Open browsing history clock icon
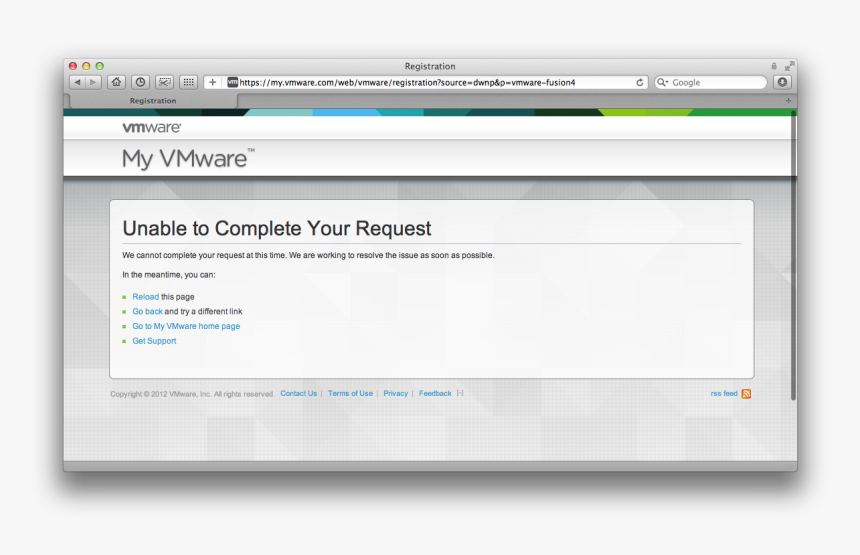The image size is (860, 555). 141,82
